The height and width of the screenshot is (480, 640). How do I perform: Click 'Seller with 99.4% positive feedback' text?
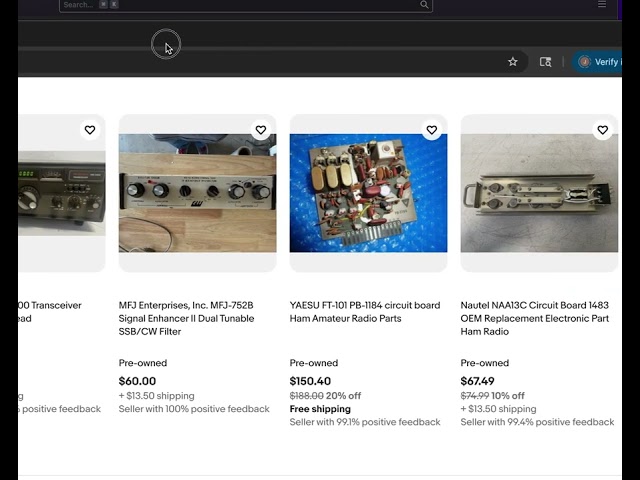pyautogui.click(x=538, y=422)
